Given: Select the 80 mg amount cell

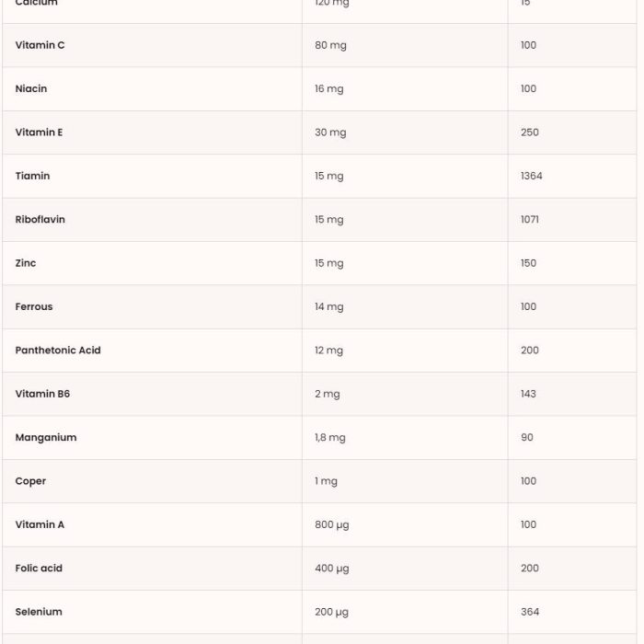Looking at the screenshot, I should point(330,46).
